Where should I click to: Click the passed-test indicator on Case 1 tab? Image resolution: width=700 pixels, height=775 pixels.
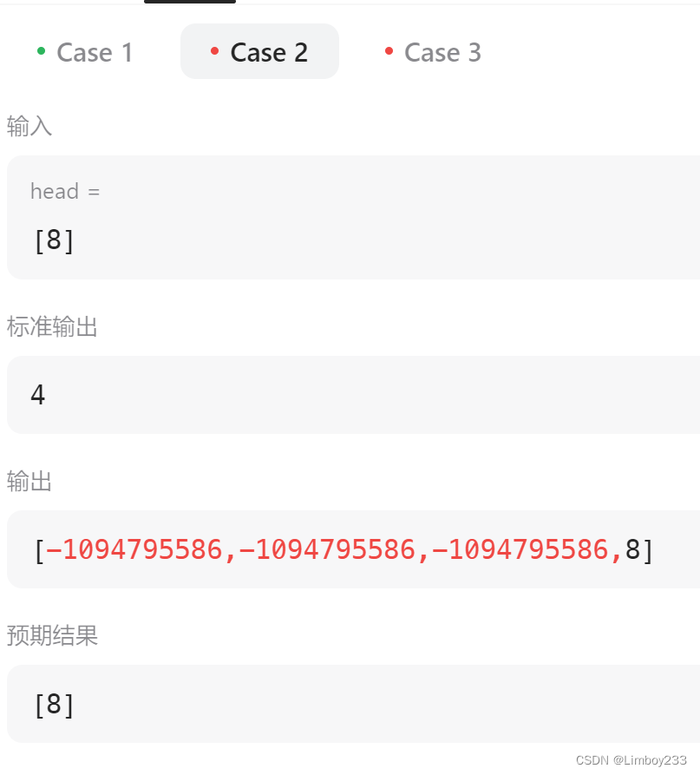42,52
